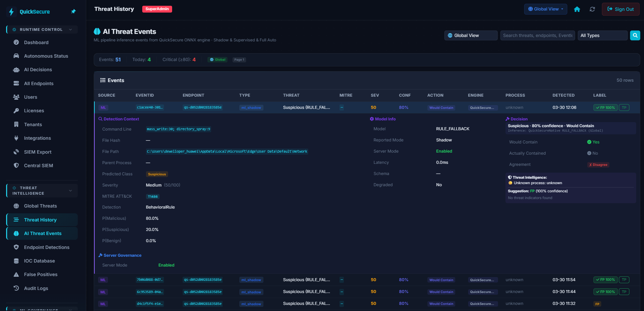This screenshot has width=644, height=311.
Task: Toggle the FP 100% label on the top event
Action: [605, 107]
